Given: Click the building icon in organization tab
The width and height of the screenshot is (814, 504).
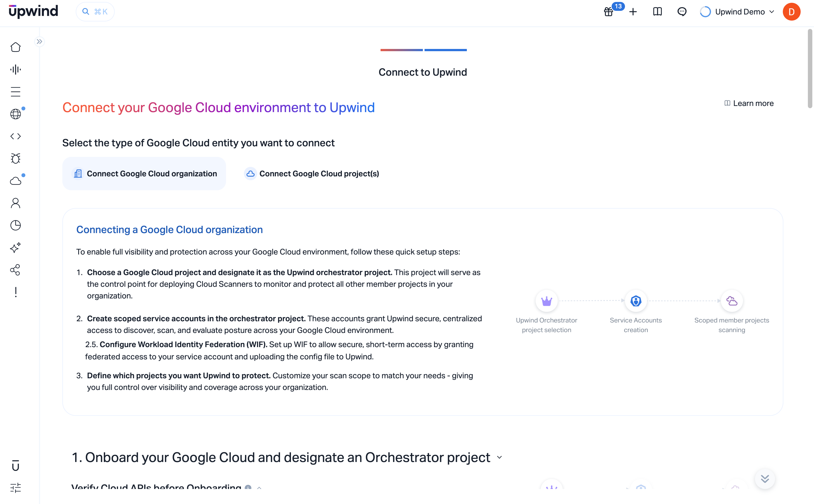Looking at the screenshot, I should pyautogui.click(x=78, y=174).
